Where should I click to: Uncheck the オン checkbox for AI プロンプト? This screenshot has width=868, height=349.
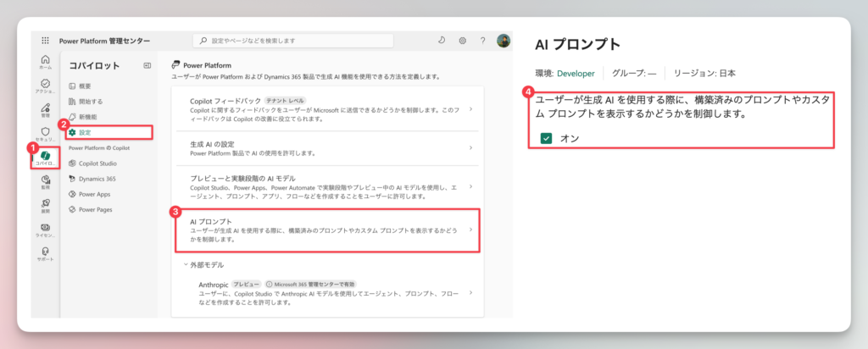pos(547,138)
